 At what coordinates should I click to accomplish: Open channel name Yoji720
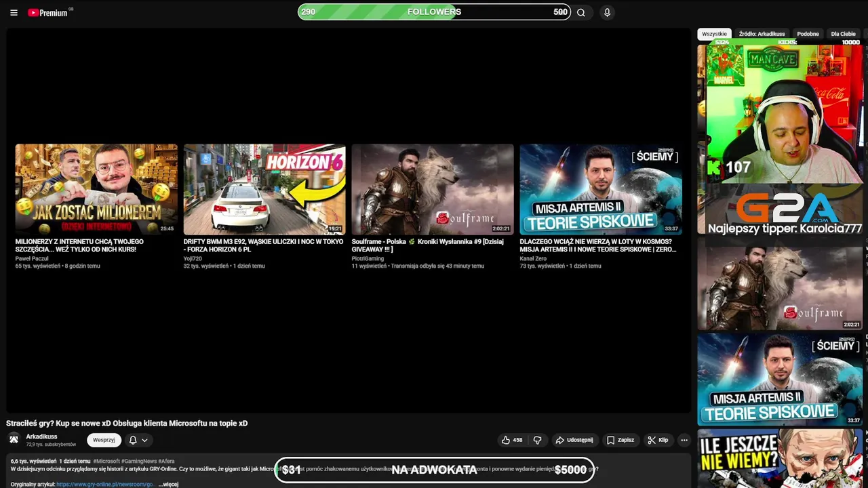click(193, 258)
